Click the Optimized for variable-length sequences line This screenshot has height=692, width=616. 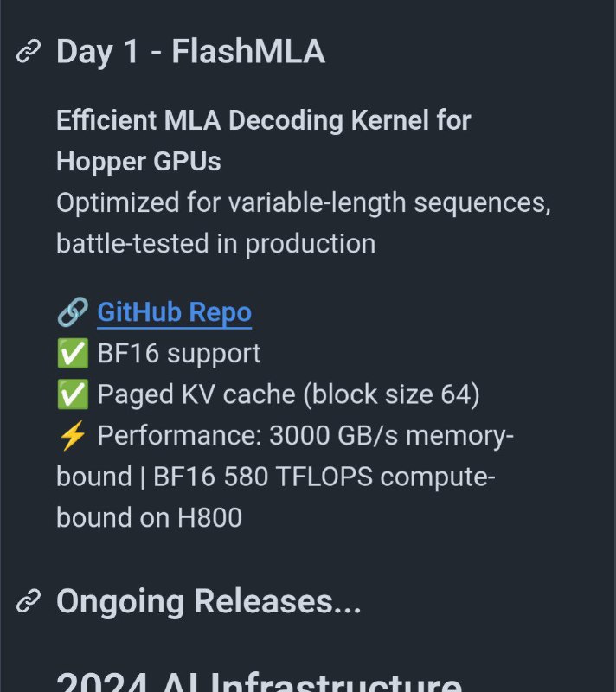click(x=304, y=203)
